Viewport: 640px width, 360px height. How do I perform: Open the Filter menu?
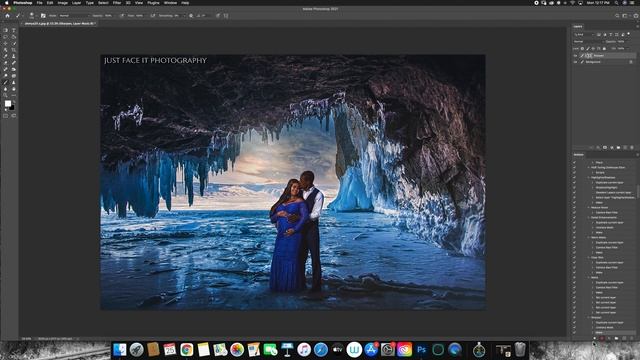[x=117, y=2]
